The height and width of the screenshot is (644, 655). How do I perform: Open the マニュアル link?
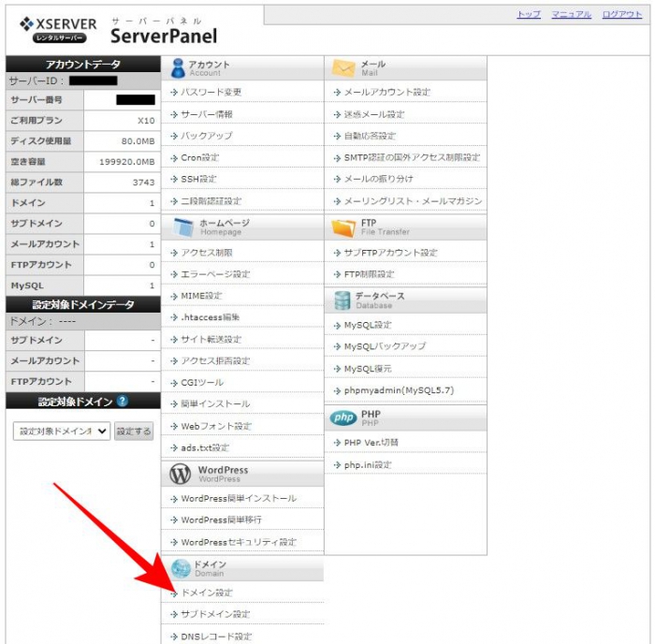pos(571,14)
